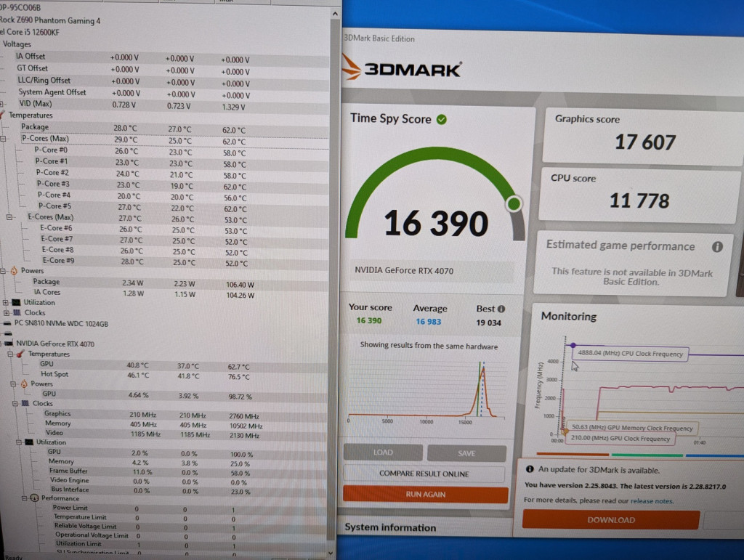
Task: Click the System information heading
Action: coord(390,527)
